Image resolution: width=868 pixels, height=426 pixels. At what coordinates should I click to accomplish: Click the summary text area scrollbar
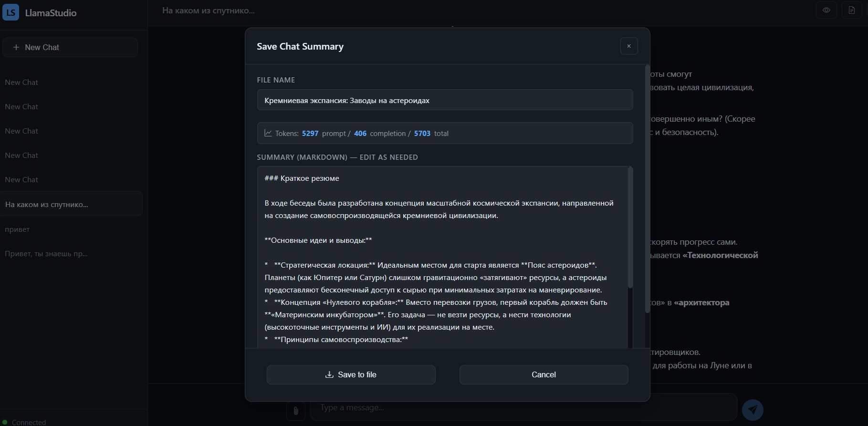coord(630,228)
